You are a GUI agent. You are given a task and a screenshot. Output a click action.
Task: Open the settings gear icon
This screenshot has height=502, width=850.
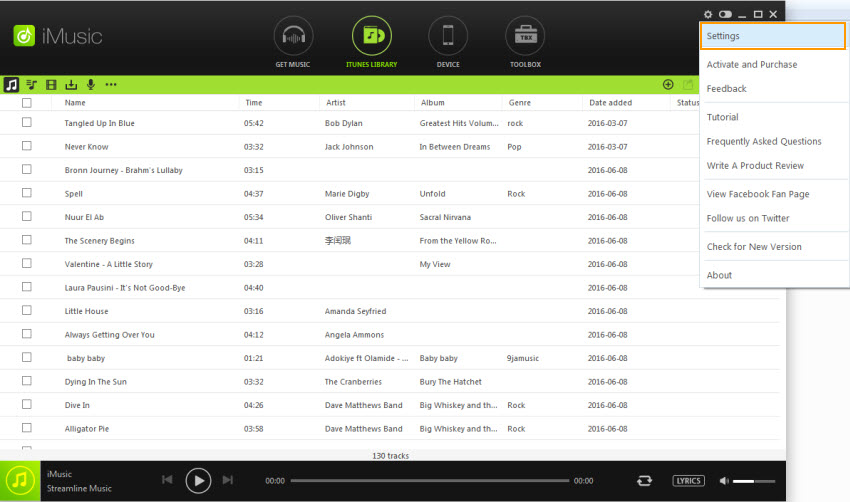pos(708,14)
